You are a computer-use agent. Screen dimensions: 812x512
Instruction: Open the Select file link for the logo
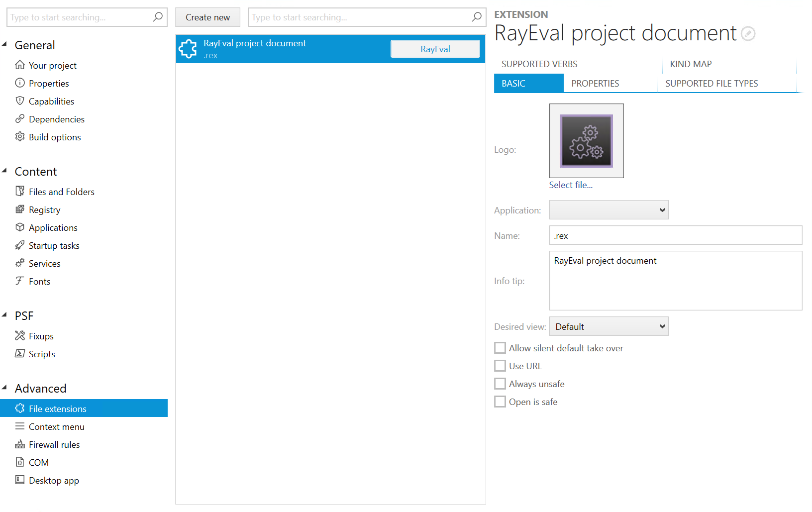[x=571, y=185]
